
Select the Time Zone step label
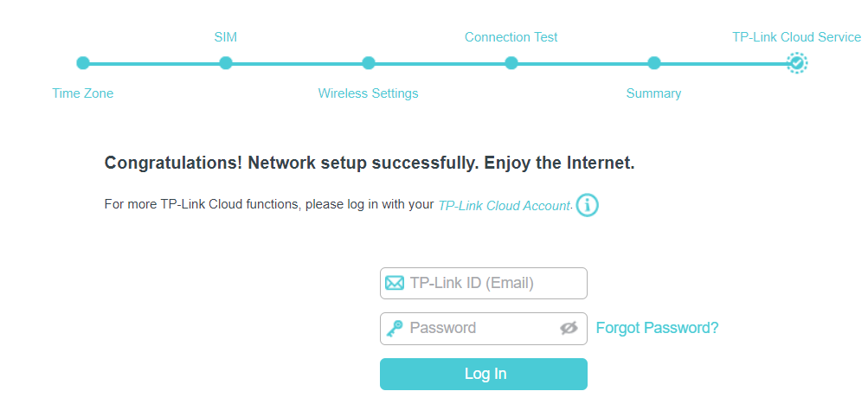point(83,93)
